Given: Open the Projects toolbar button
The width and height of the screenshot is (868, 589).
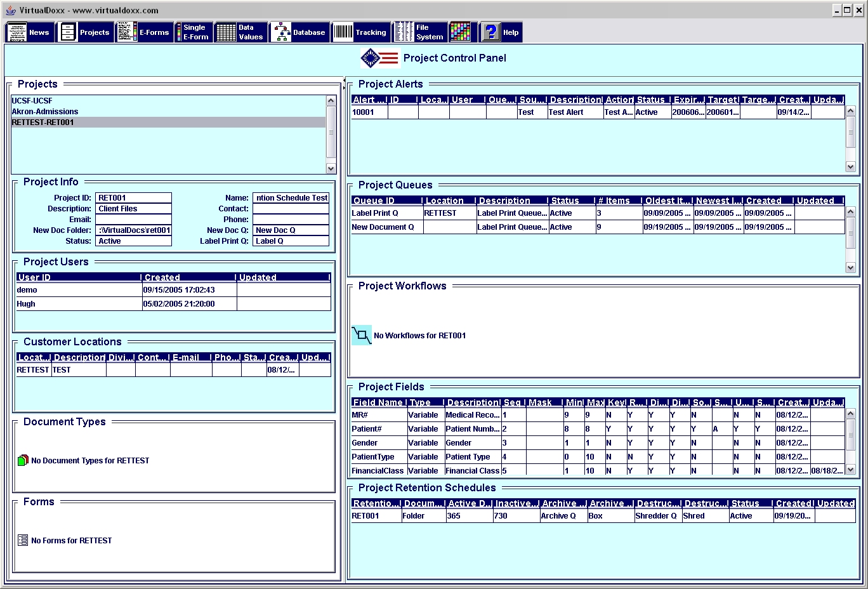Looking at the screenshot, I should (85, 32).
